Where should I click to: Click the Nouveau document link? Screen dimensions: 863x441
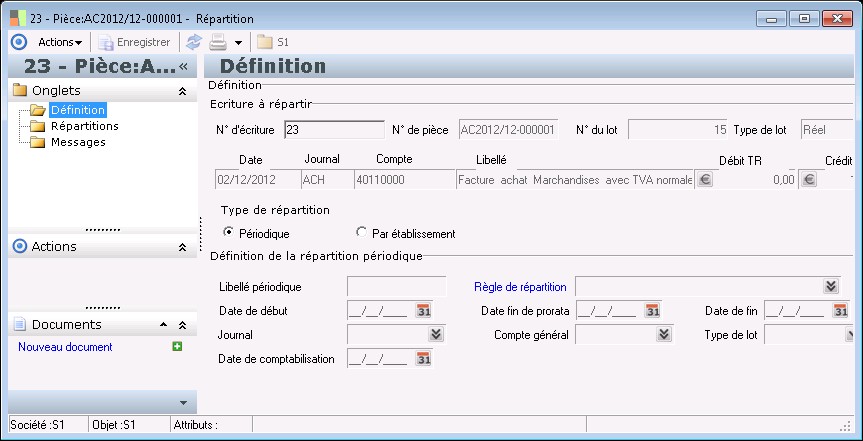click(x=65, y=347)
